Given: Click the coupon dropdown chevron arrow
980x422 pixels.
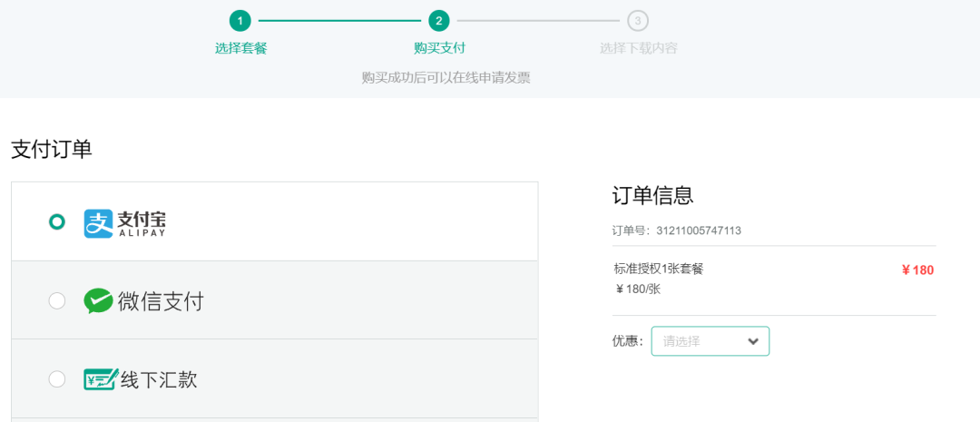Looking at the screenshot, I should point(752,341).
